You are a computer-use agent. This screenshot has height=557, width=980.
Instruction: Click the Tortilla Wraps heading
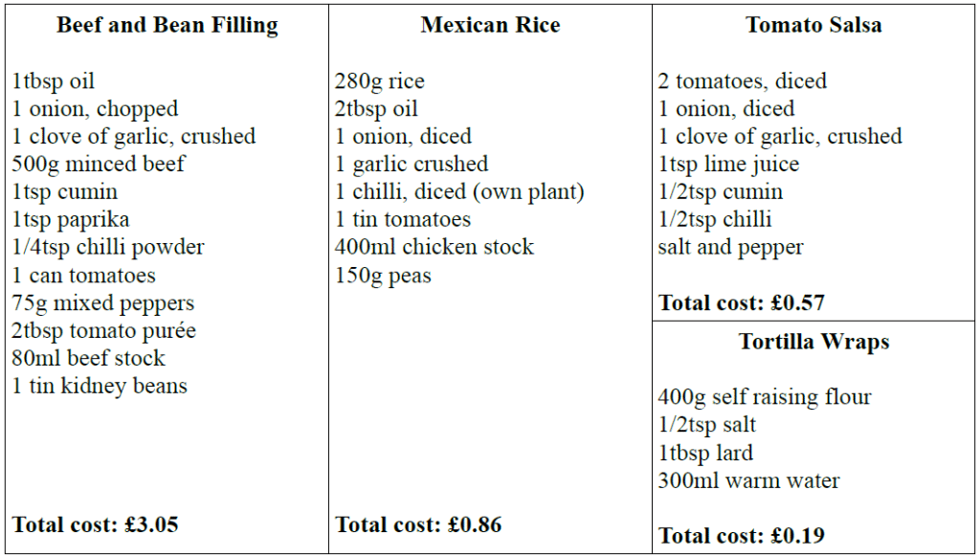click(x=813, y=342)
